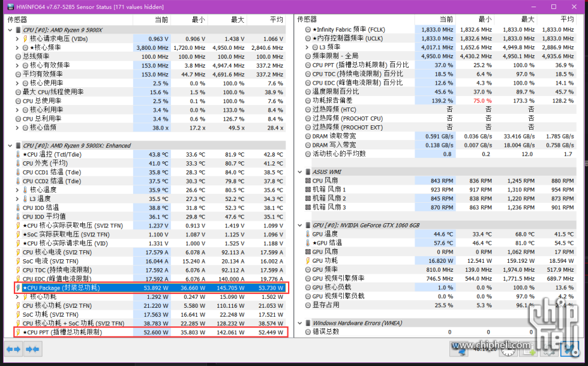Expand the ★核心频率 row
The image size is (588, 366).
(17, 47)
